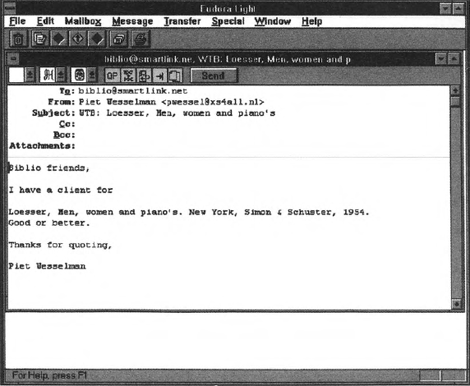Open the Transfer menu
The width and height of the screenshot is (470, 386).
coord(182,21)
